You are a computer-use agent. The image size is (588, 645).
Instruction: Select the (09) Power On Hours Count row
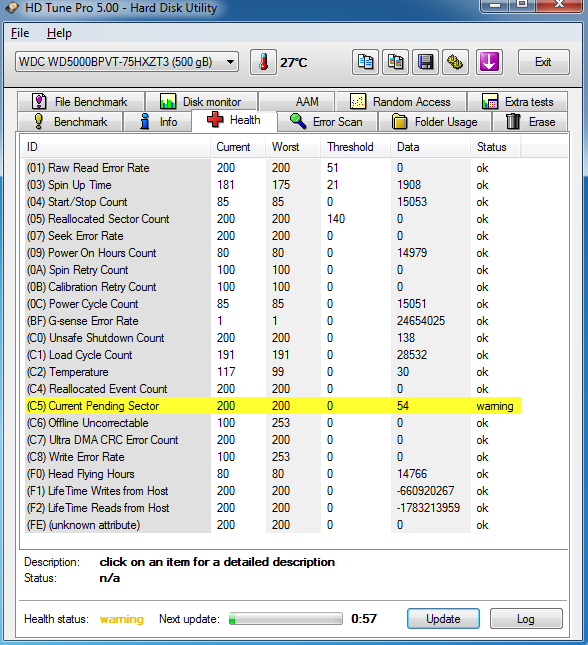(x=273, y=253)
